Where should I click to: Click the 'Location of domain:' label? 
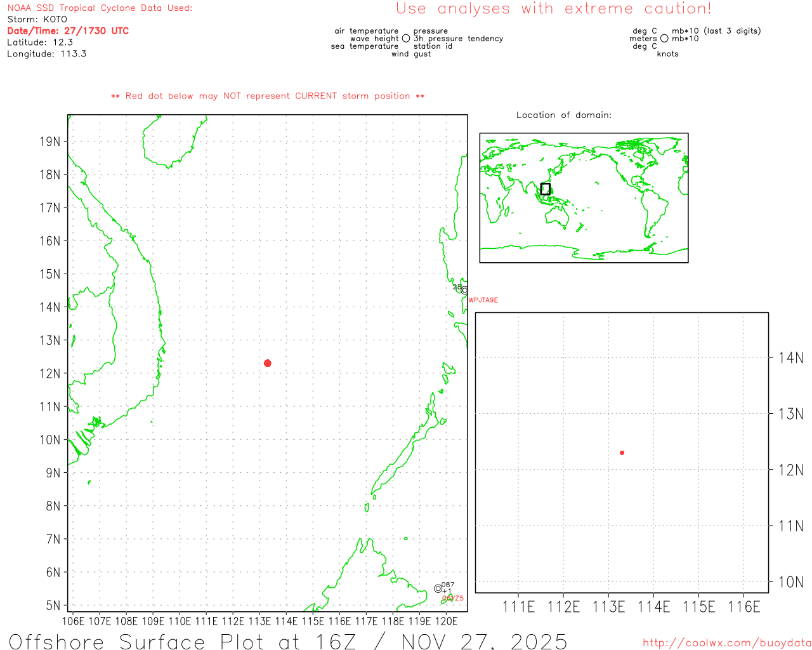[x=563, y=115]
